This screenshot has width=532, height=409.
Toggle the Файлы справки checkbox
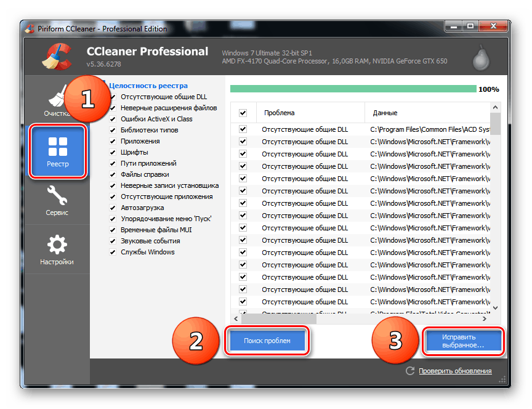click(113, 174)
